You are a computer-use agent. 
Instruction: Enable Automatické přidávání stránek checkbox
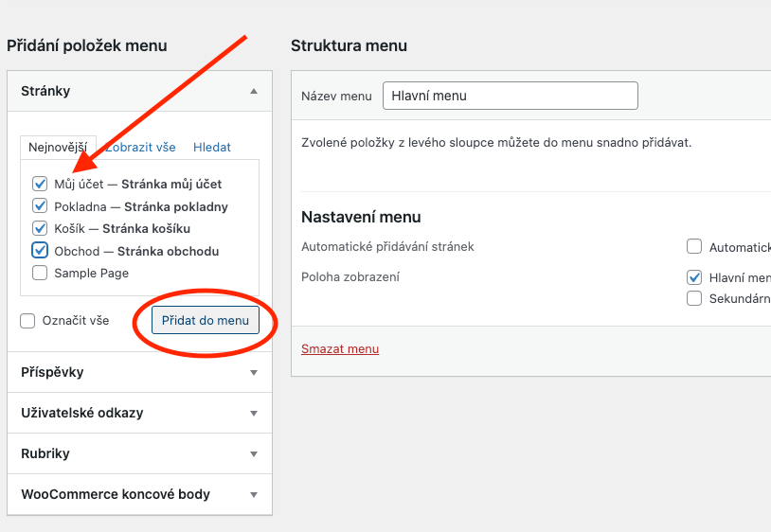pyautogui.click(x=694, y=246)
